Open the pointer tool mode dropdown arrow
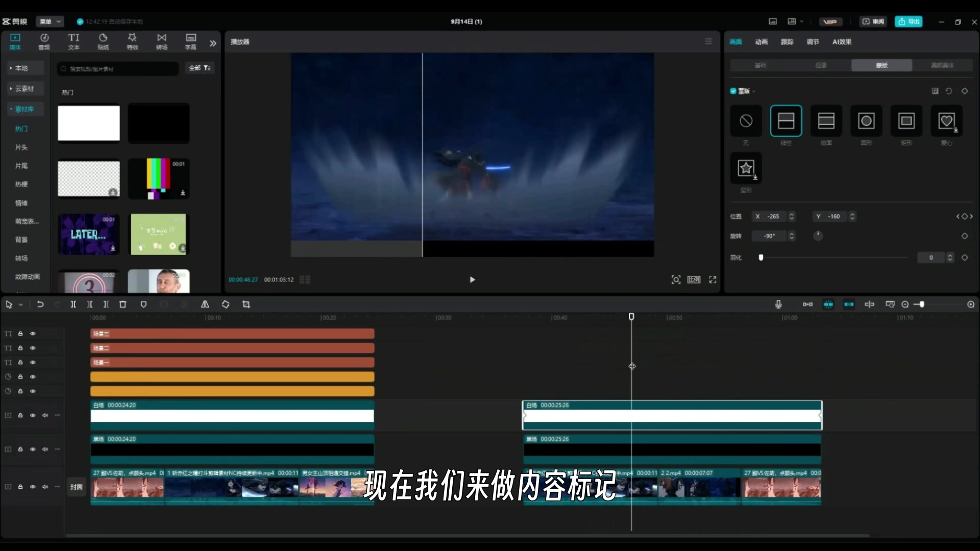This screenshot has width=980, height=551. pyautogui.click(x=21, y=305)
